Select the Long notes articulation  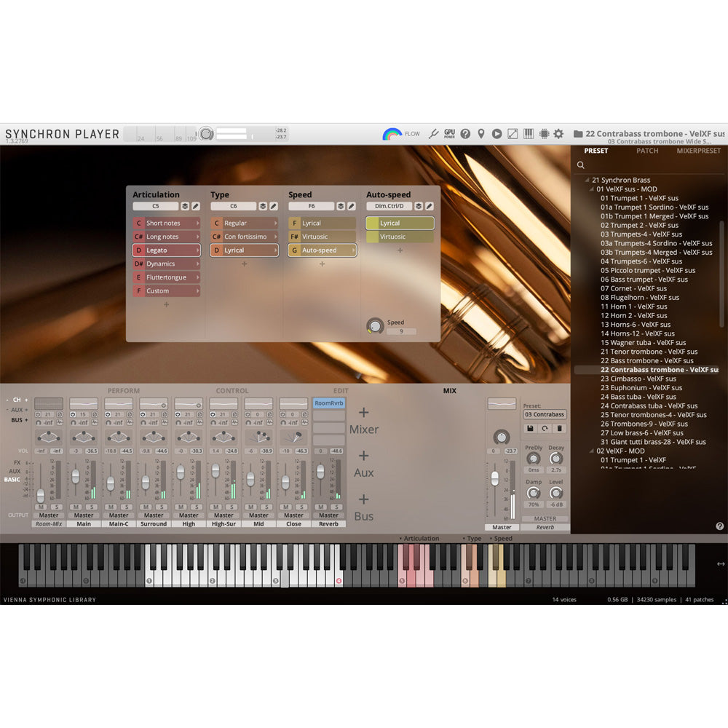166,237
